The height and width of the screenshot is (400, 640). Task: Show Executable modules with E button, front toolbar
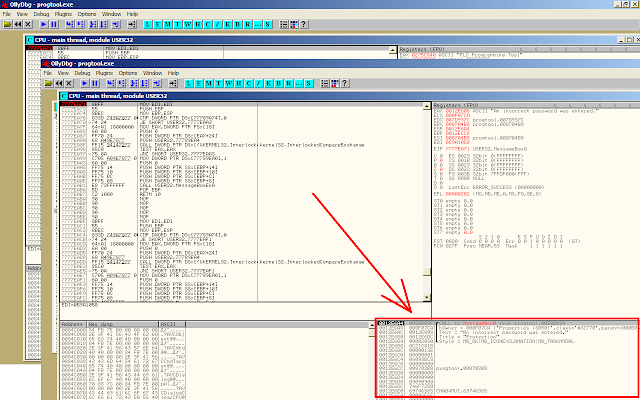point(199,83)
